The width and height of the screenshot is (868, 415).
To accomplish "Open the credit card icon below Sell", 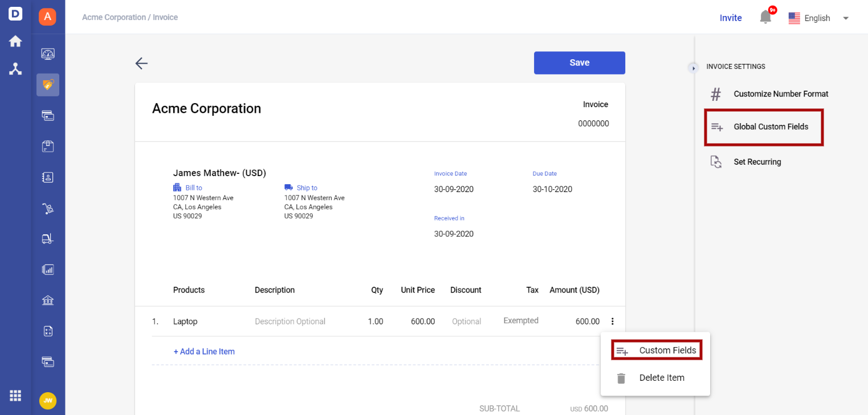I will click(x=48, y=116).
